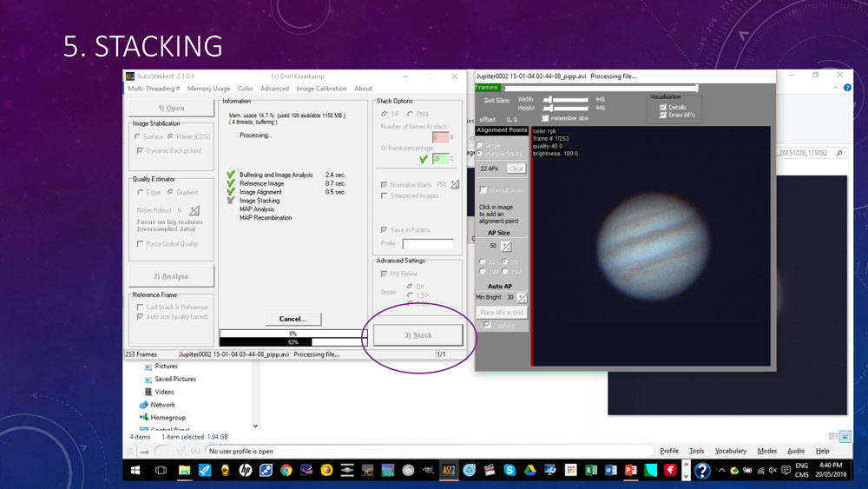Toggle the Manual Draw checkbox
The width and height of the screenshot is (868, 489).
point(483,189)
